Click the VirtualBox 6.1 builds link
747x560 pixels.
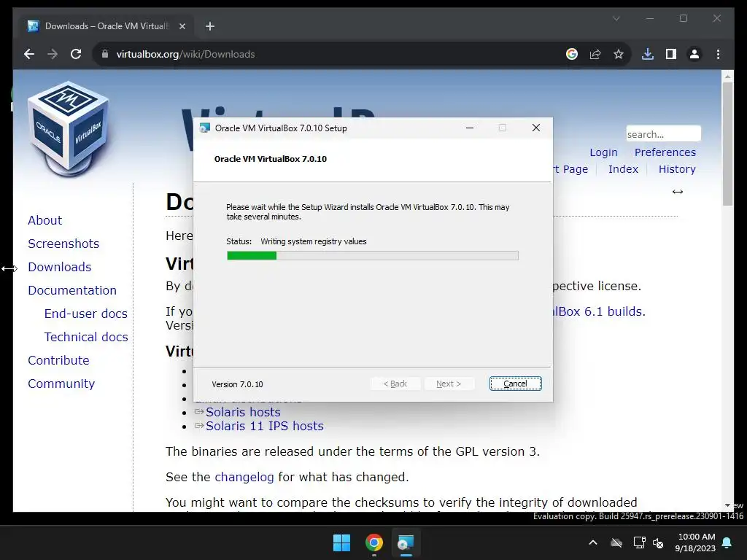(x=600, y=311)
